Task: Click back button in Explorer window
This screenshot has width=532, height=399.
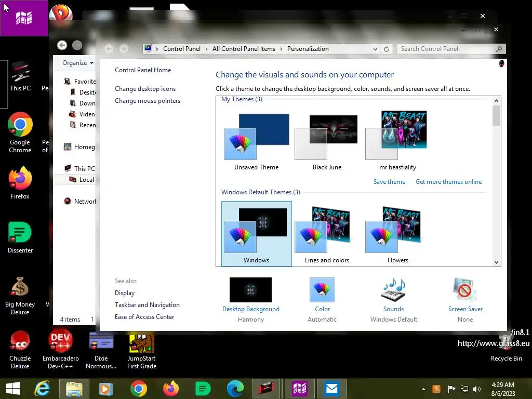Action: (x=62, y=45)
